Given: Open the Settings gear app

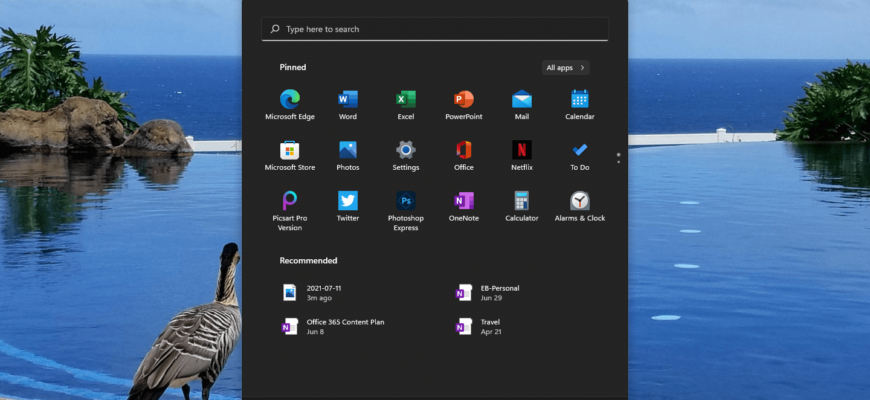Looking at the screenshot, I should 406,156.
